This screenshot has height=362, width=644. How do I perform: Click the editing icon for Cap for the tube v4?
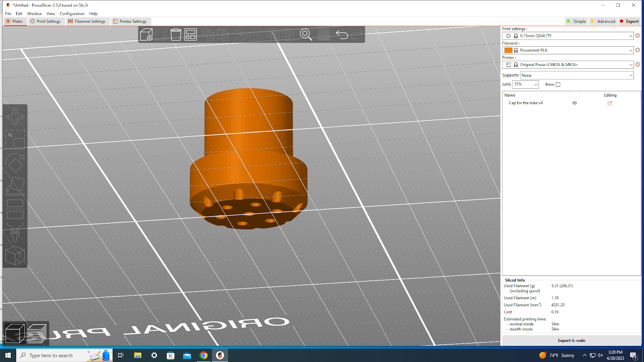(610, 103)
